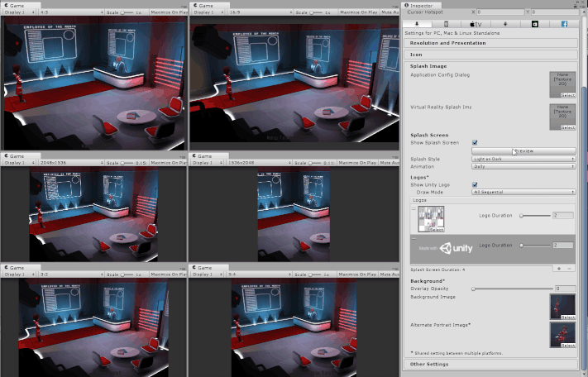Add a logo with the plus button
This screenshot has width=588, height=377.
(559, 269)
